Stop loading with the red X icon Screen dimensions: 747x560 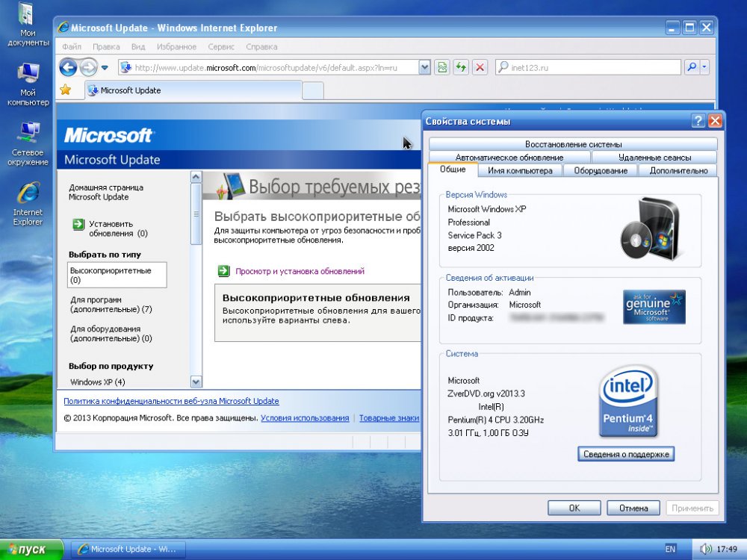click(480, 68)
